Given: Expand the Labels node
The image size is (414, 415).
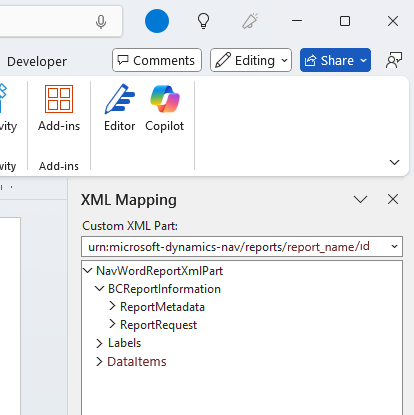Looking at the screenshot, I should (99, 343).
